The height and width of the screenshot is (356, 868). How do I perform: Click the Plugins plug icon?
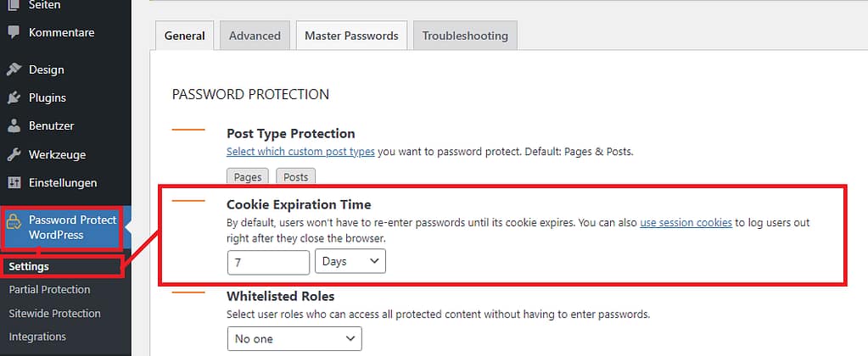pos(14,97)
